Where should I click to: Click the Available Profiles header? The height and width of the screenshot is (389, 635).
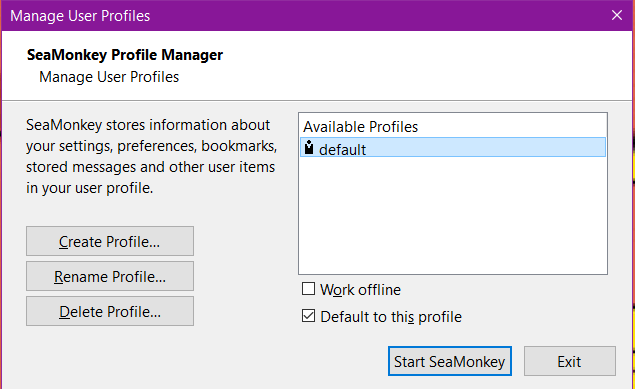pyautogui.click(x=360, y=127)
